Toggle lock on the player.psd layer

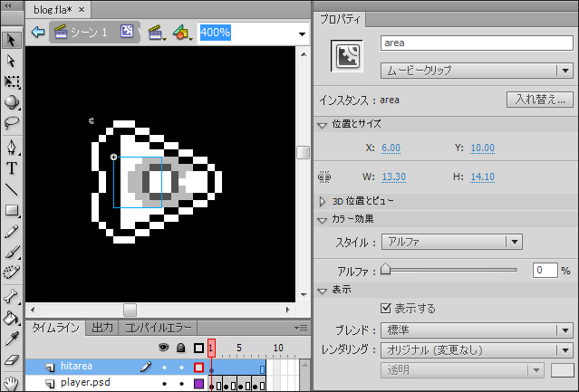182,384
